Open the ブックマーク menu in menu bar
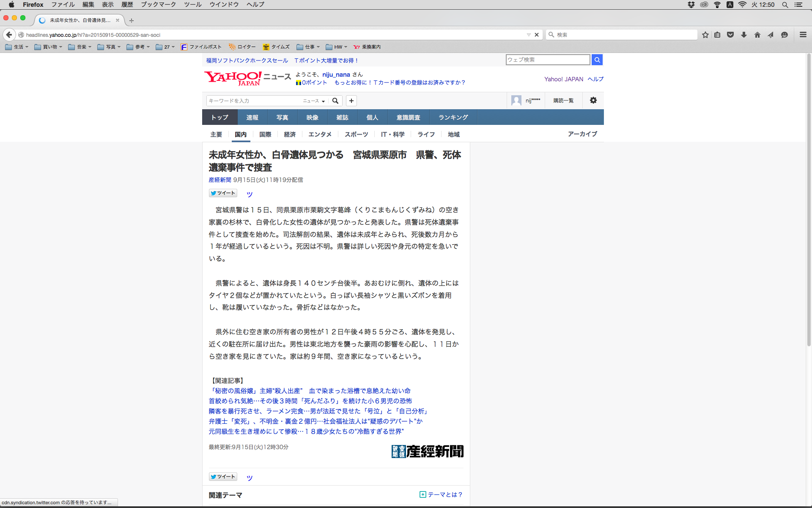 [158, 5]
